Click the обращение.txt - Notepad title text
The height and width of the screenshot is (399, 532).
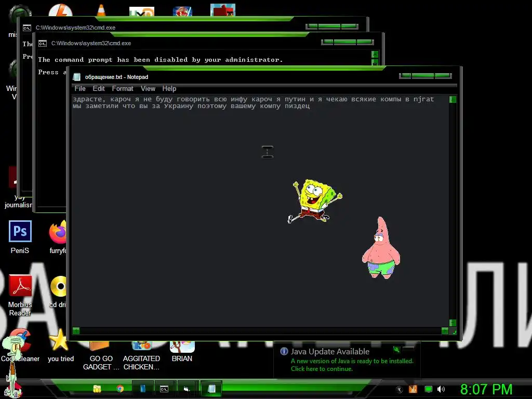click(116, 77)
